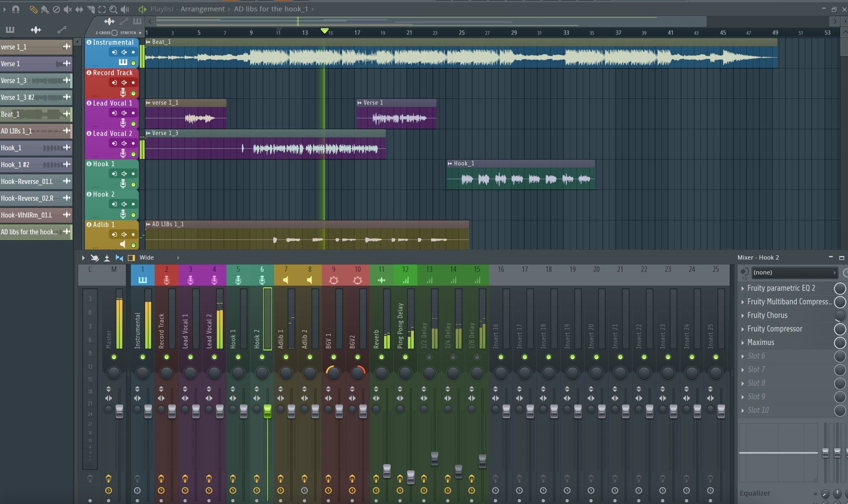Click Arrangement in playlist breadcrumb

pyautogui.click(x=203, y=9)
